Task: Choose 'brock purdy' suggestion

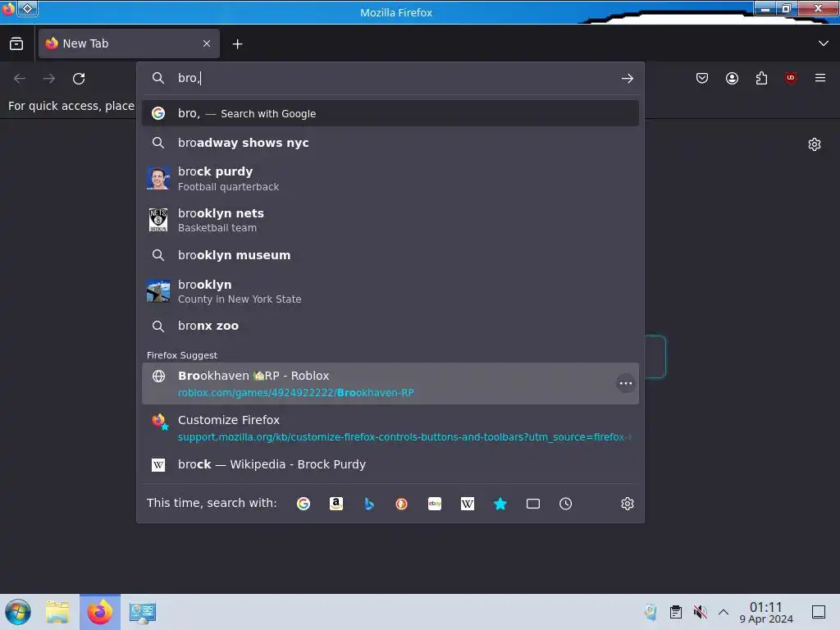Action: click(x=390, y=178)
